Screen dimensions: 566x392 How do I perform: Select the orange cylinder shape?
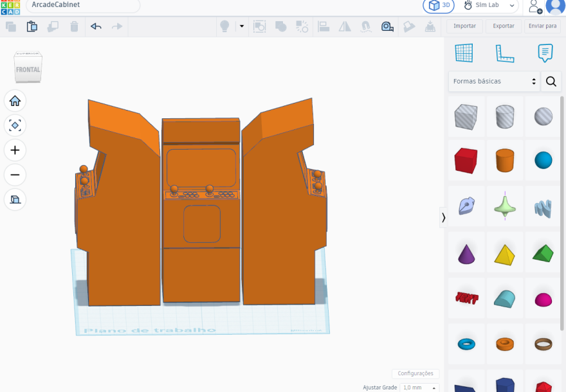pos(505,161)
